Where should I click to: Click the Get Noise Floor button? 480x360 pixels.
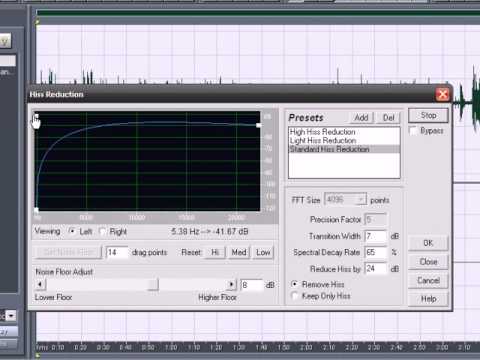pyautogui.click(x=68, y=252)
